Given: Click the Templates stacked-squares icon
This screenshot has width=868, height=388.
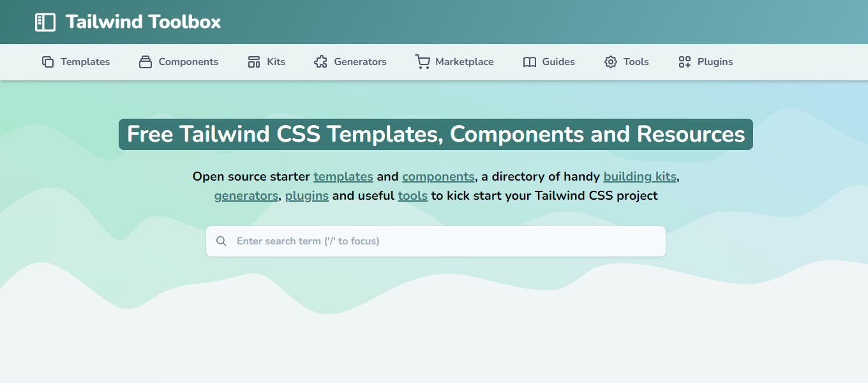Looking at the screenshot, I should pyautogui.click(x=48, y=62).
